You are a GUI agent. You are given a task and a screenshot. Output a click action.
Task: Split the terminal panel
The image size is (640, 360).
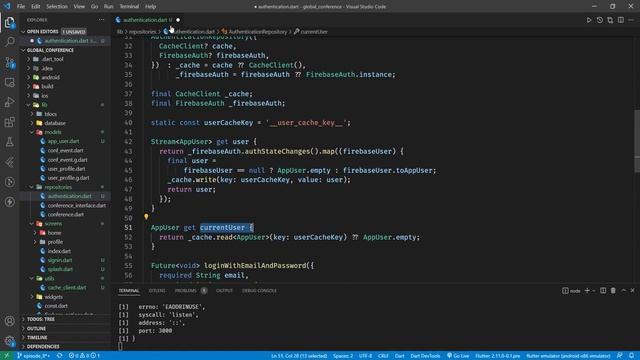click(x=603, y=291)
